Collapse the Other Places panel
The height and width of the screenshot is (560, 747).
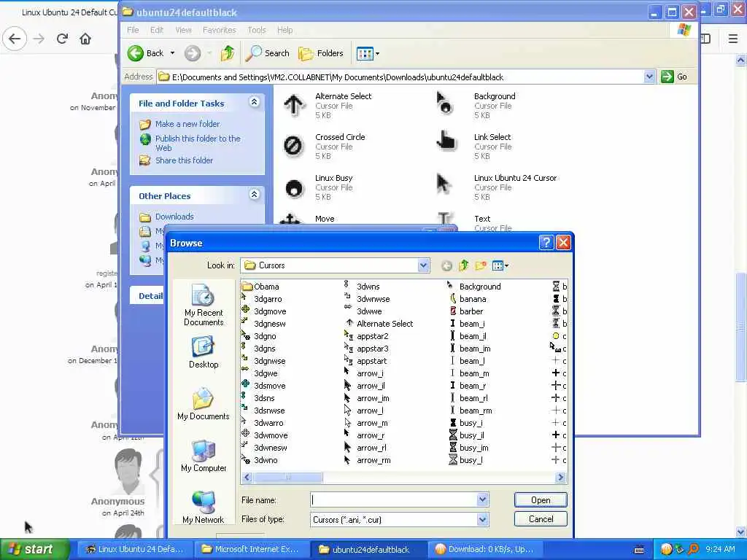pos(255,195)
